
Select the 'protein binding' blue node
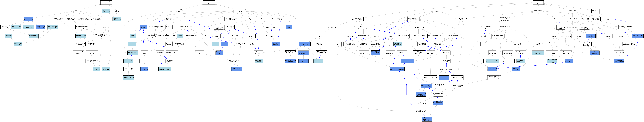click(29, 19)
